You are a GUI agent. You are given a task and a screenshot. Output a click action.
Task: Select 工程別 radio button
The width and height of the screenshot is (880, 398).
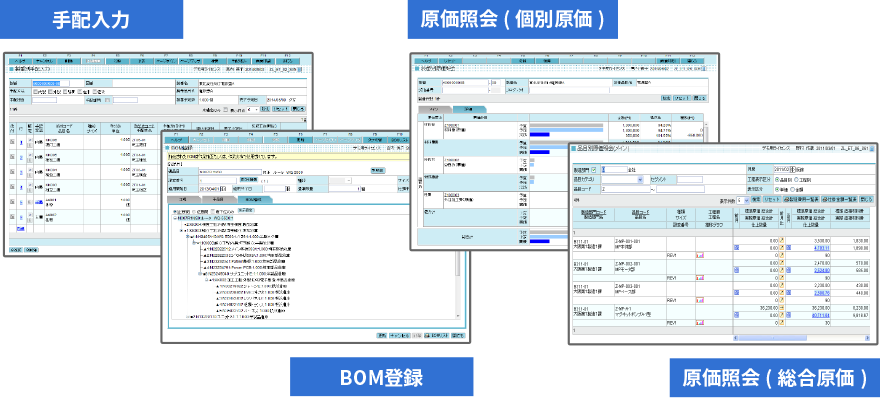coord(796,180)
